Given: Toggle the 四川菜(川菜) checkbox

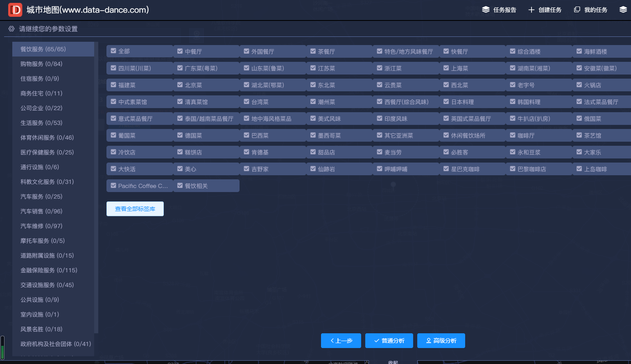Looking at the screenshot, I should click(x=113, y=68).
